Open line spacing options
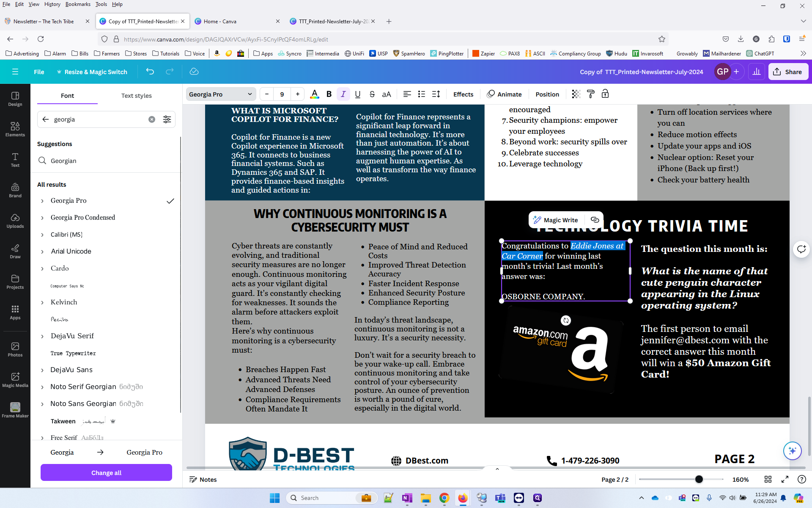The image size is (812, 508). click(x=436, y=94)
